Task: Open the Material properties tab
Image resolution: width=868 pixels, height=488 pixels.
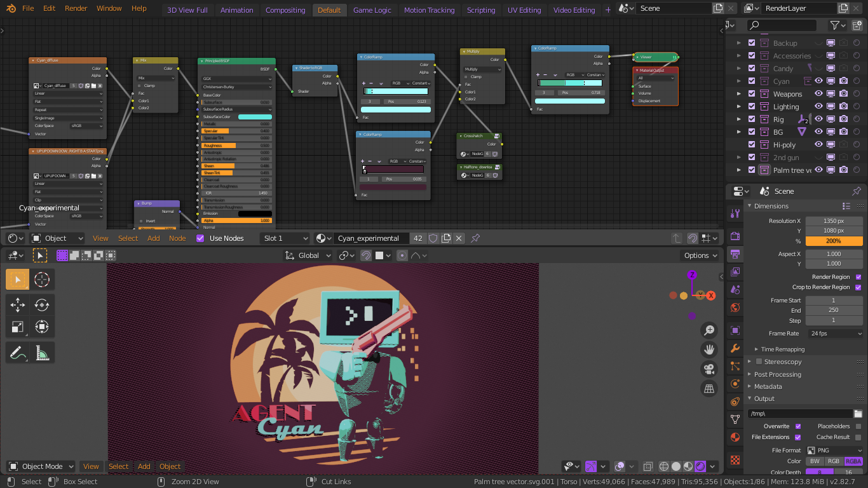Action: [735, 437]
